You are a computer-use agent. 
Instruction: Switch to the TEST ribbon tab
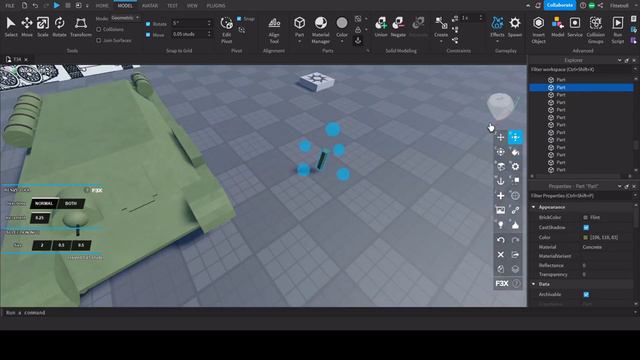click(172, 6)
